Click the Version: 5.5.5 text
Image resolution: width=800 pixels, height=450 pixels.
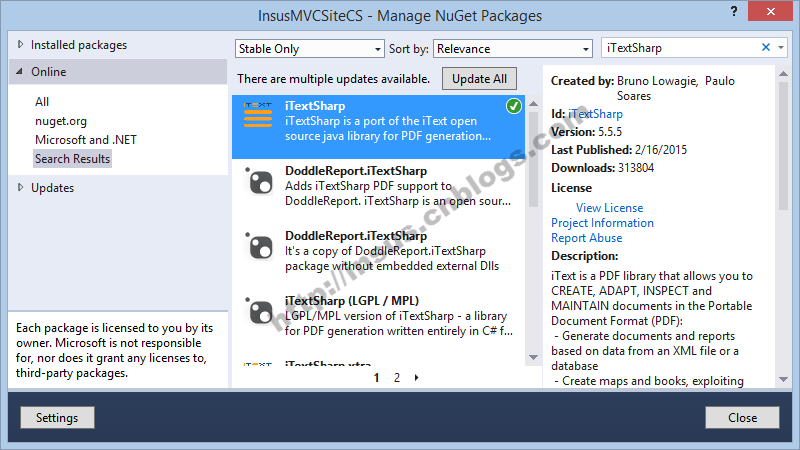586,132
